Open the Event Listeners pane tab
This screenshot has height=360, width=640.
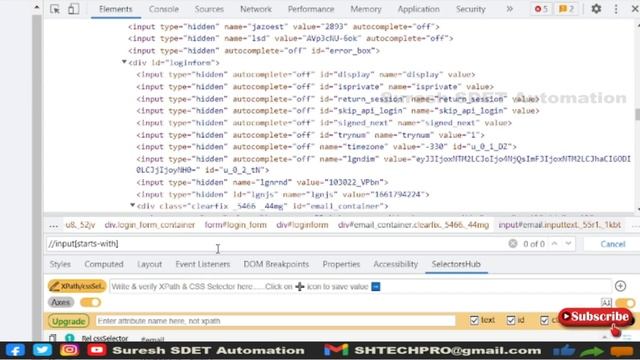[203, 264]
